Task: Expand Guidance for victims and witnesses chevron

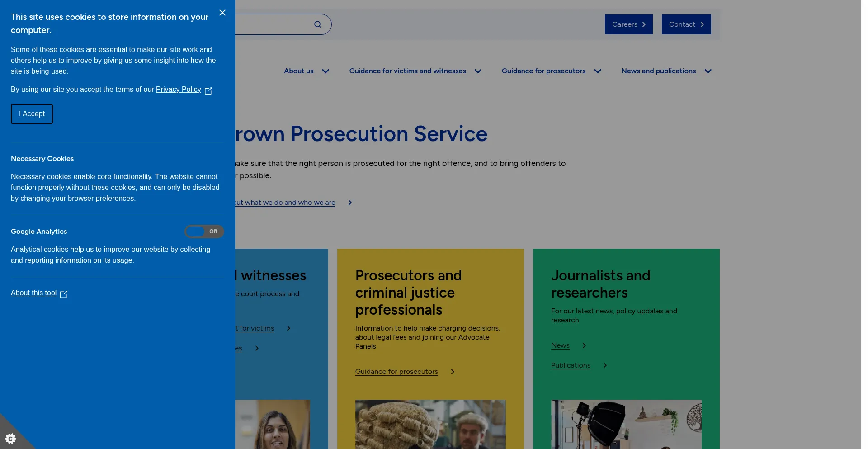Action: (478, 71)
